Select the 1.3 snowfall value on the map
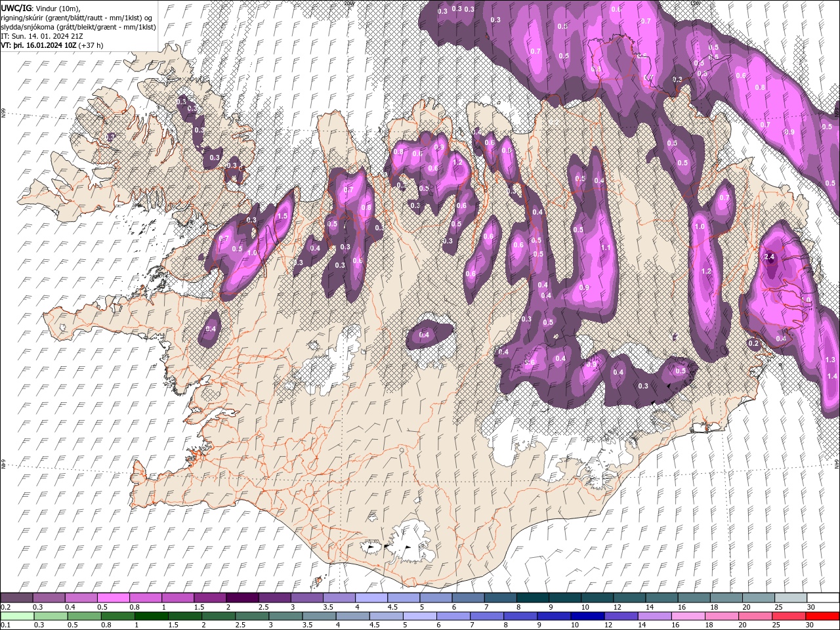This screenshot has width=840, height=630. click(x=830, y=360)
